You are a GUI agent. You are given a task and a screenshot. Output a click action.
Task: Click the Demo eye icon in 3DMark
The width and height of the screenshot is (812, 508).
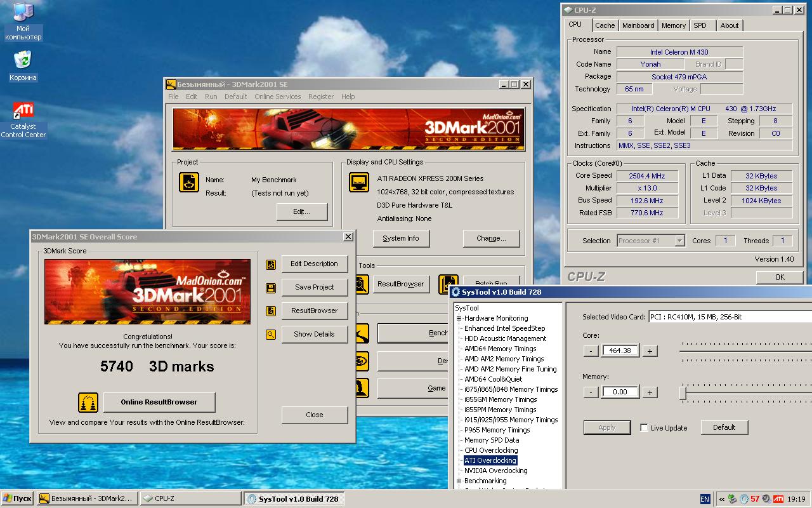[x=361, y=361]
